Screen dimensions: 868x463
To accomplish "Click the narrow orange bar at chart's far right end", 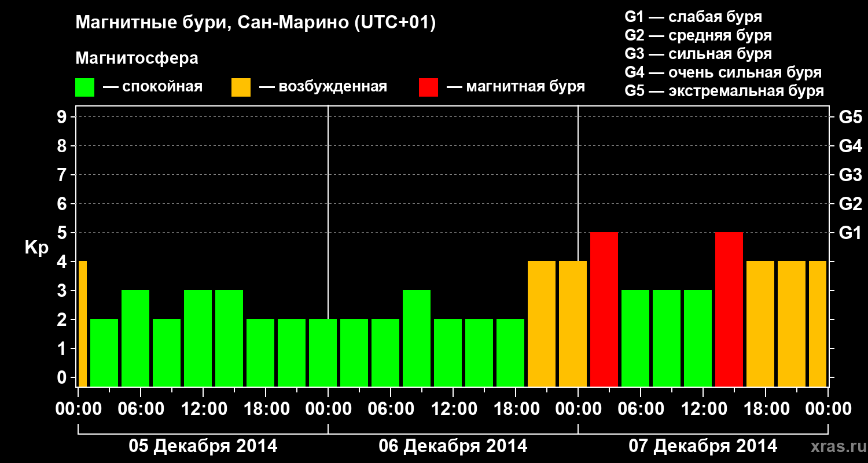I will (x=818, y=324).
